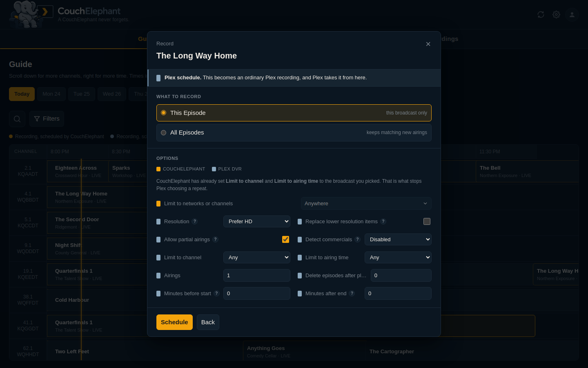Open the Sparks program cell
The image size is (588, 368).
point(128,172)
